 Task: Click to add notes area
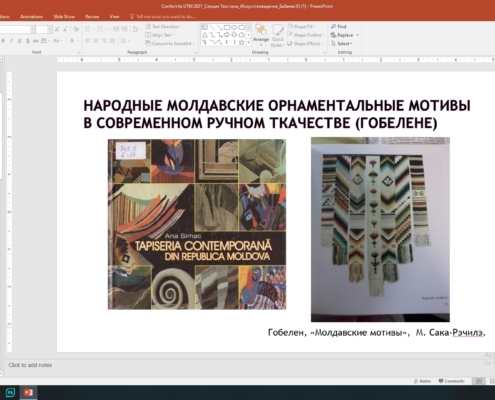[30, 365]
